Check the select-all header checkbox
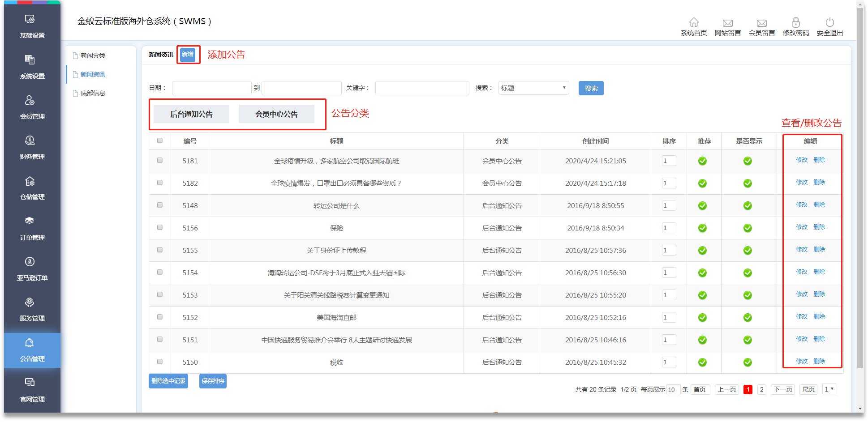Screen dimensions: 868x422 160,141
